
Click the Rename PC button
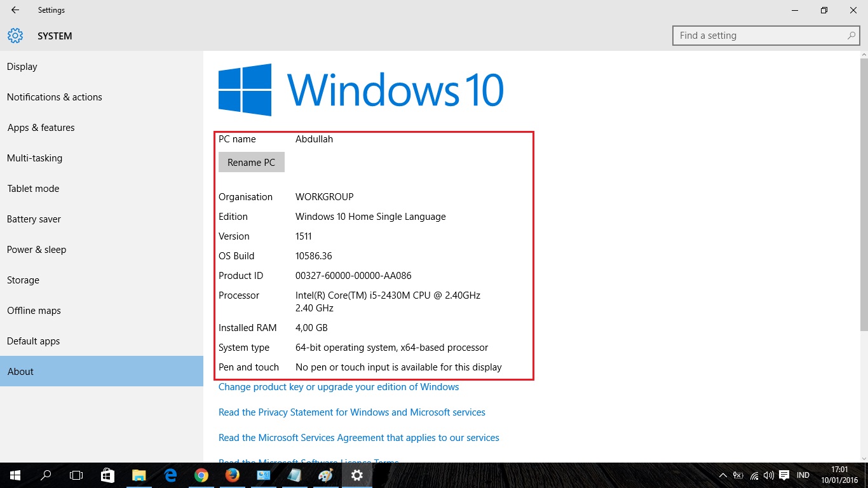[x=252, y=162]
